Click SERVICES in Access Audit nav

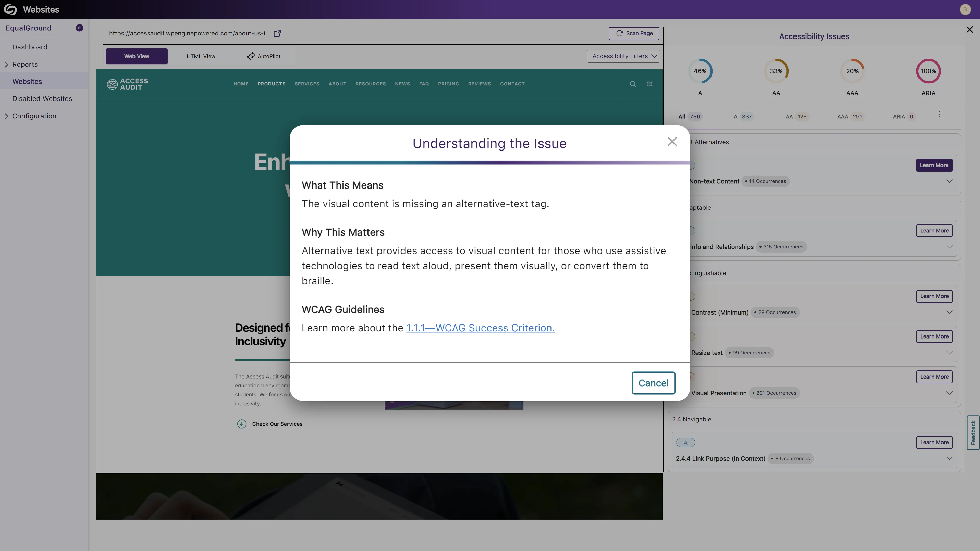(307, 84)
